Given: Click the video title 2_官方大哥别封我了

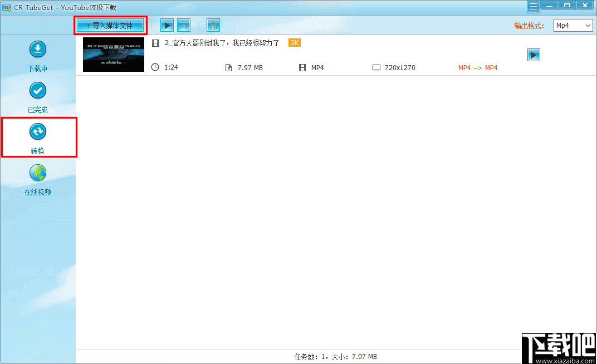Looking at the screenshot, I should click(222, 43).
